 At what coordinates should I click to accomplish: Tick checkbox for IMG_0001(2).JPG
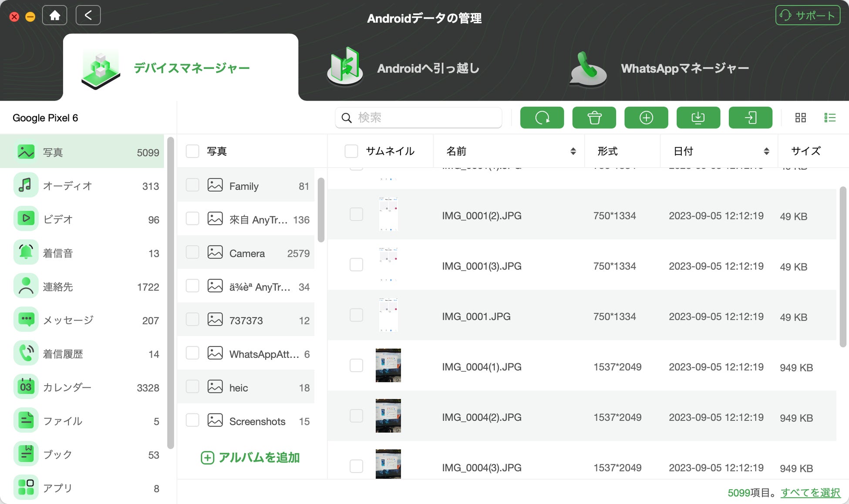click(356, 214)
